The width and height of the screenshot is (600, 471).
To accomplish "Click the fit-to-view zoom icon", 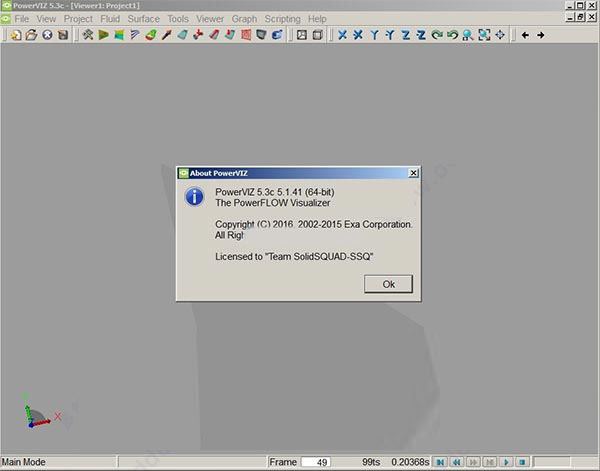I will (484, 35).
